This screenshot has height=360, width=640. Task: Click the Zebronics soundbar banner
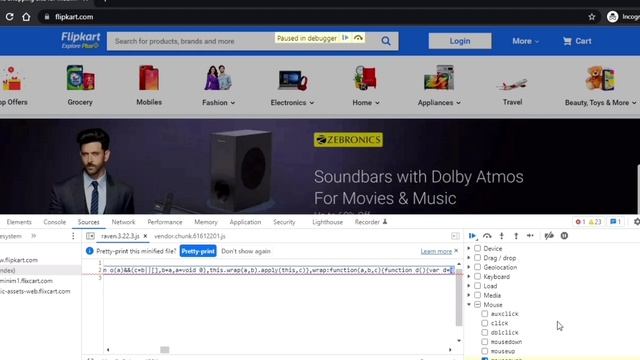pyautogui.click(x=320, y=167)
